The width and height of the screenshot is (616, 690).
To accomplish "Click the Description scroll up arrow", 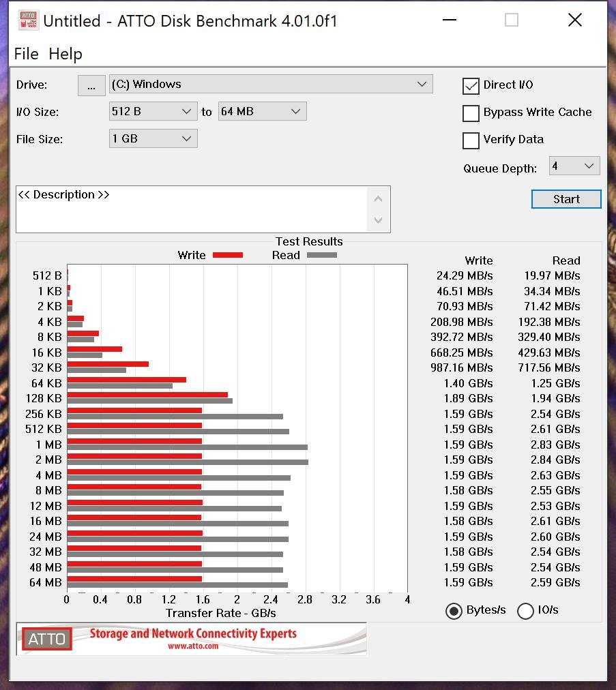I will click(x=378, y=199).
